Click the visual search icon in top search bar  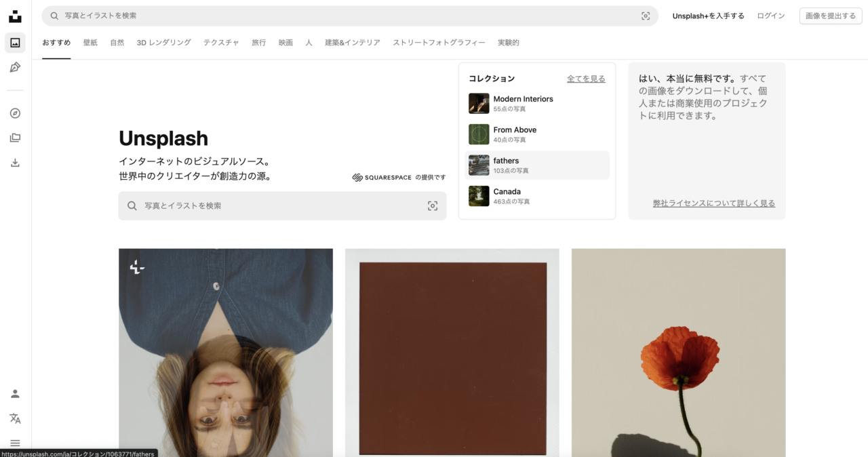pyautogui.click(x=646, y=16)
